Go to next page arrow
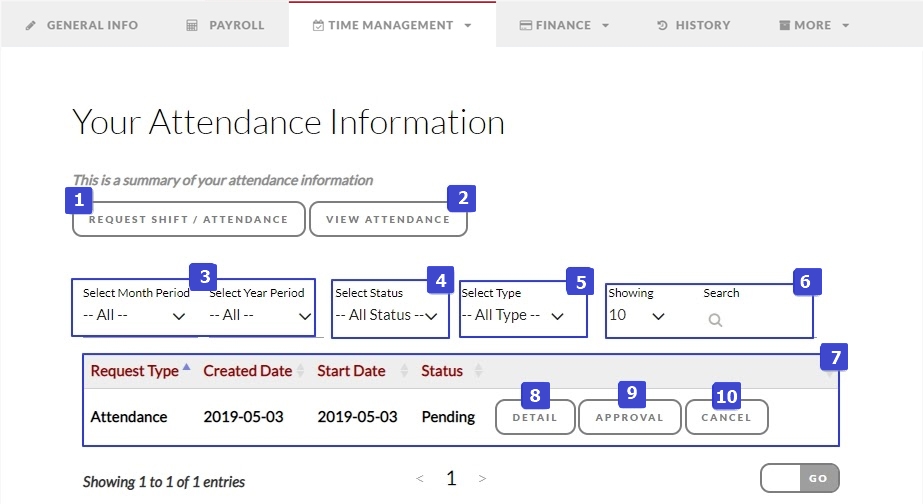923x504 pixels. click(x=482, y=480)
